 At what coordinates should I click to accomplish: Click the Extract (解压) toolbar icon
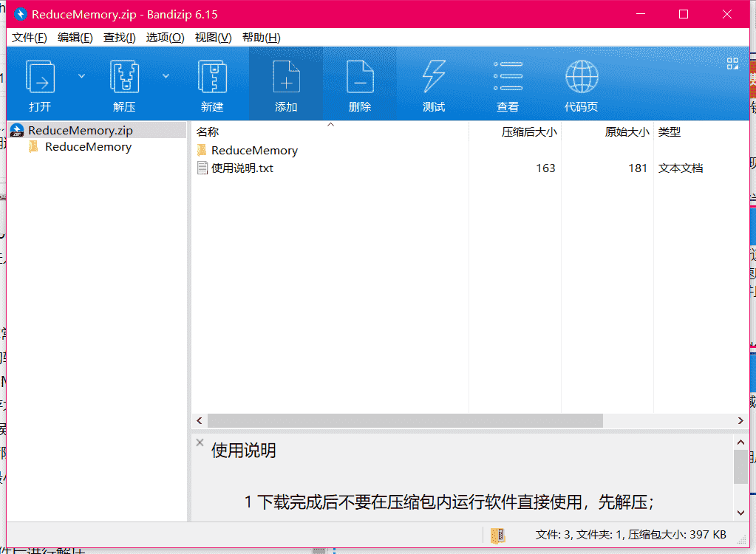click(x=124, y=77)
